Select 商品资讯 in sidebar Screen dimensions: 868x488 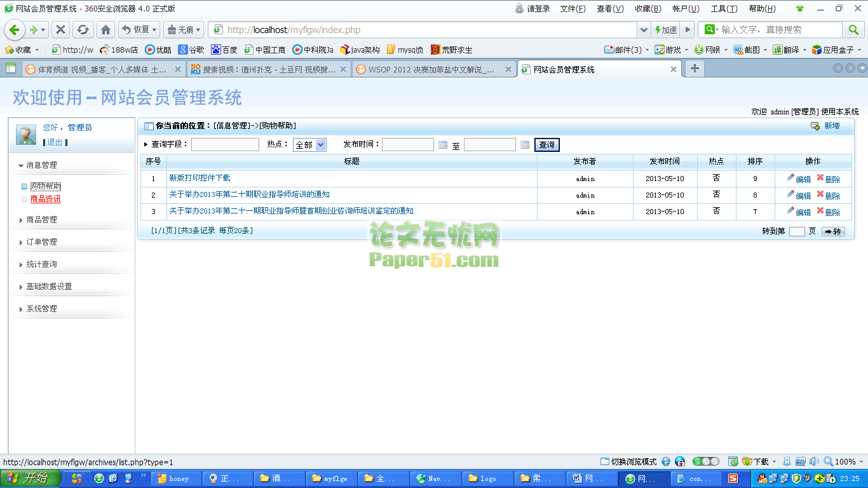[x=46, y=199]
